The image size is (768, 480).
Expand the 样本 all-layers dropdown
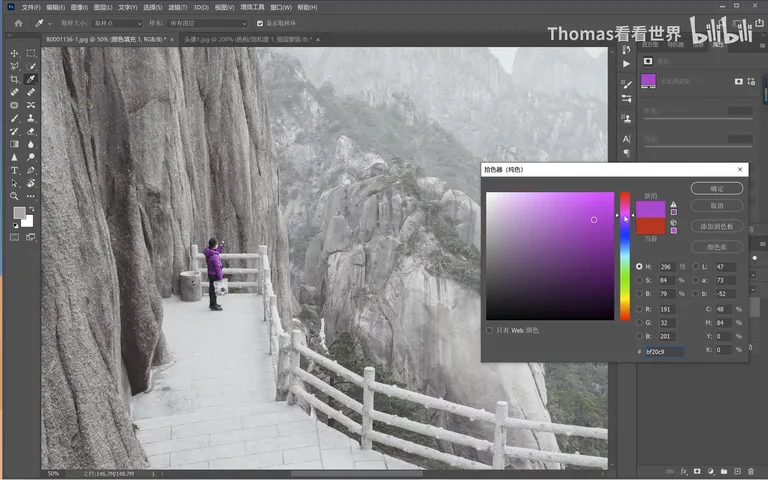click(x=207, y=23)
